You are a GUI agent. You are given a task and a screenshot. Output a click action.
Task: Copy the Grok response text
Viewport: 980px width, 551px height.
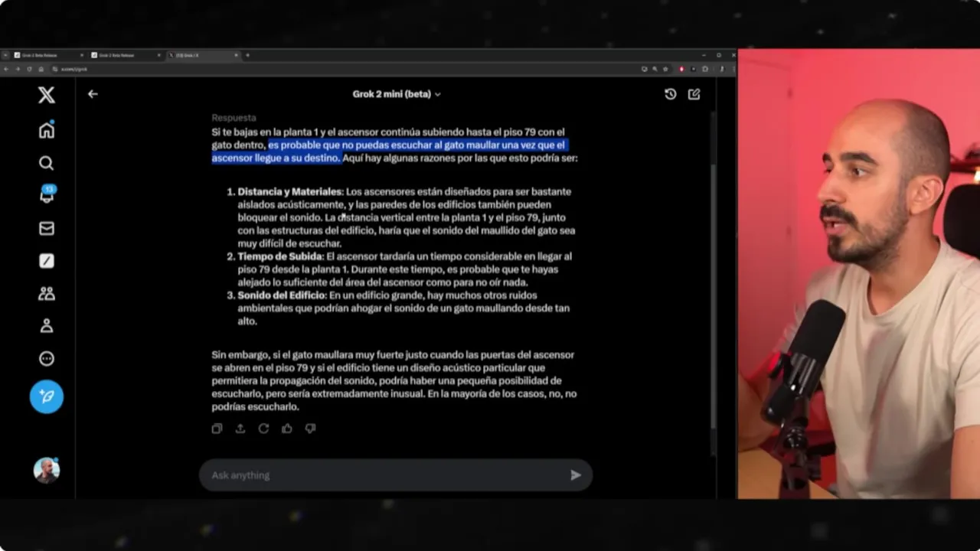coord(217,429)
